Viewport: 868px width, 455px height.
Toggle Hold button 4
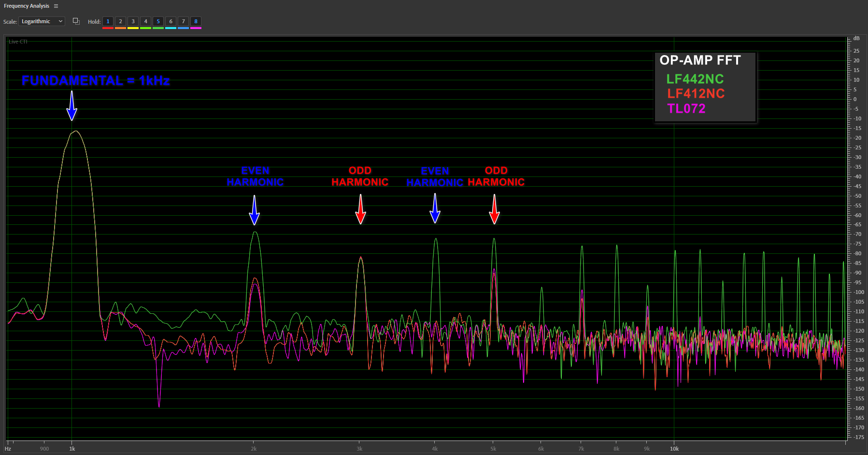145,21
